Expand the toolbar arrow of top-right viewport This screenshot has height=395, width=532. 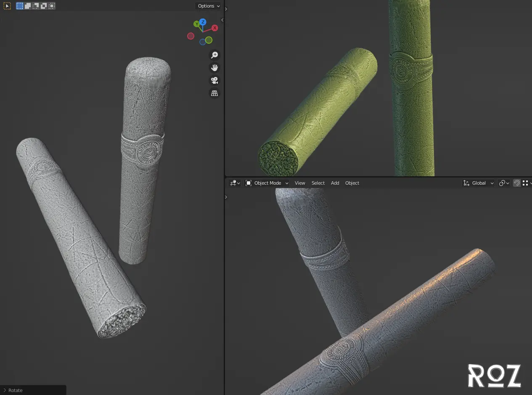click(x=226, y=9)
